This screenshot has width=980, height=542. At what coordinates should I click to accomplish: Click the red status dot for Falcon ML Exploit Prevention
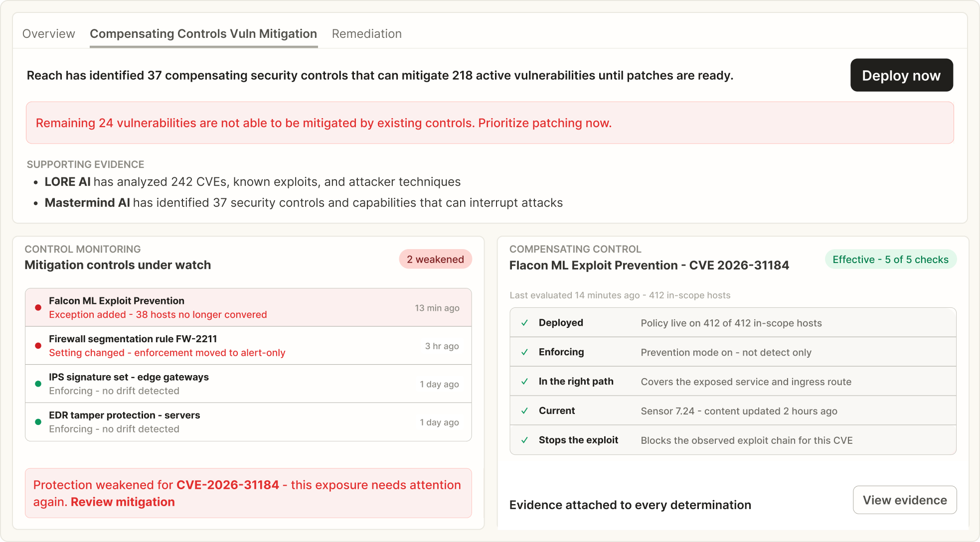(x=38, y=307)
